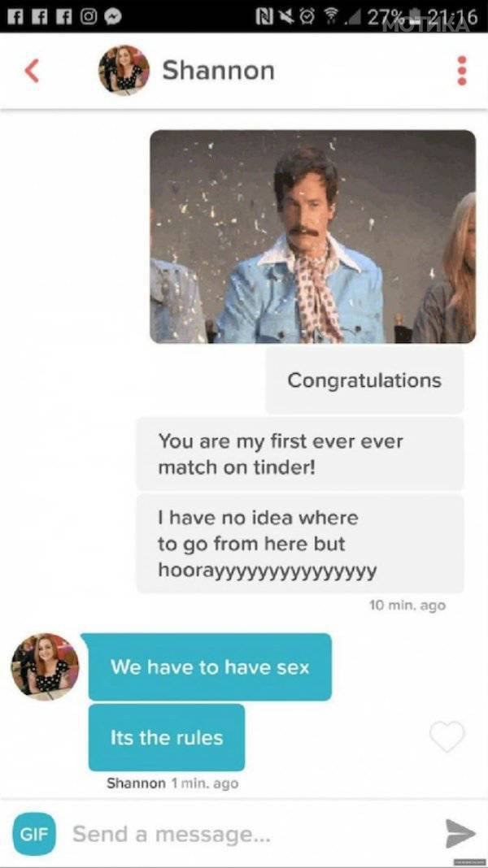488x868 pixels.
Task: Tap Shannon's avatar beside her messages
Action: tap(45, 666)
